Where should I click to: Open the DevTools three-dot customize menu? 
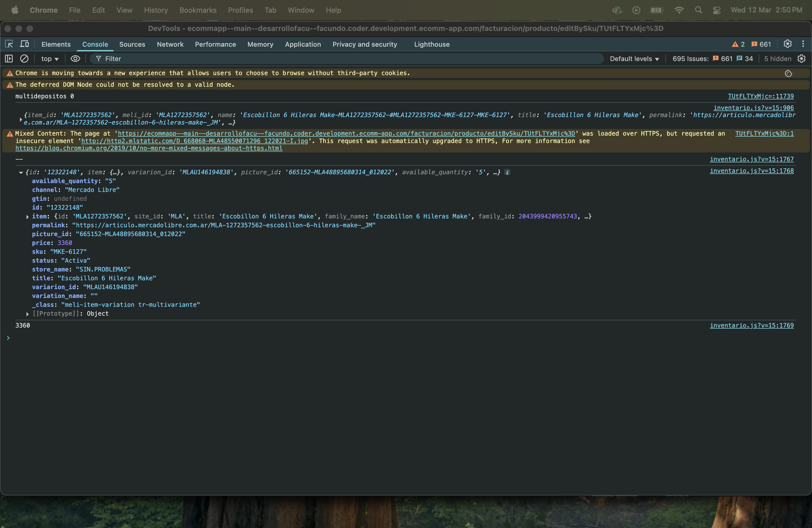[x=803, y=44]
